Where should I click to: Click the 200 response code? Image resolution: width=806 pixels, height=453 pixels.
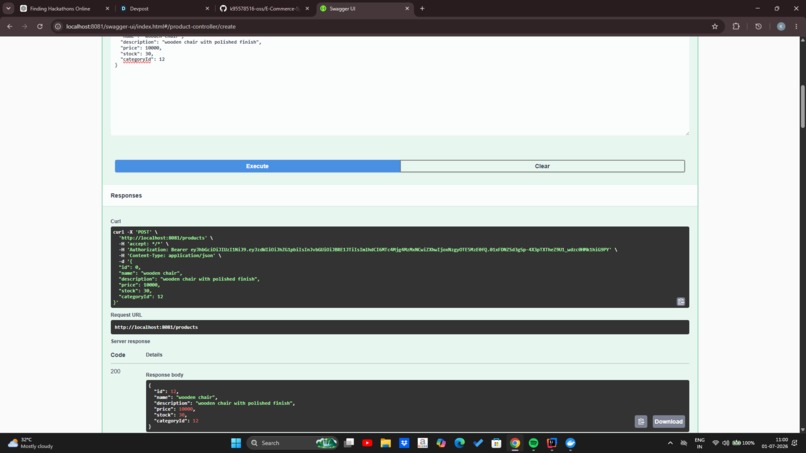click(115, 371)
